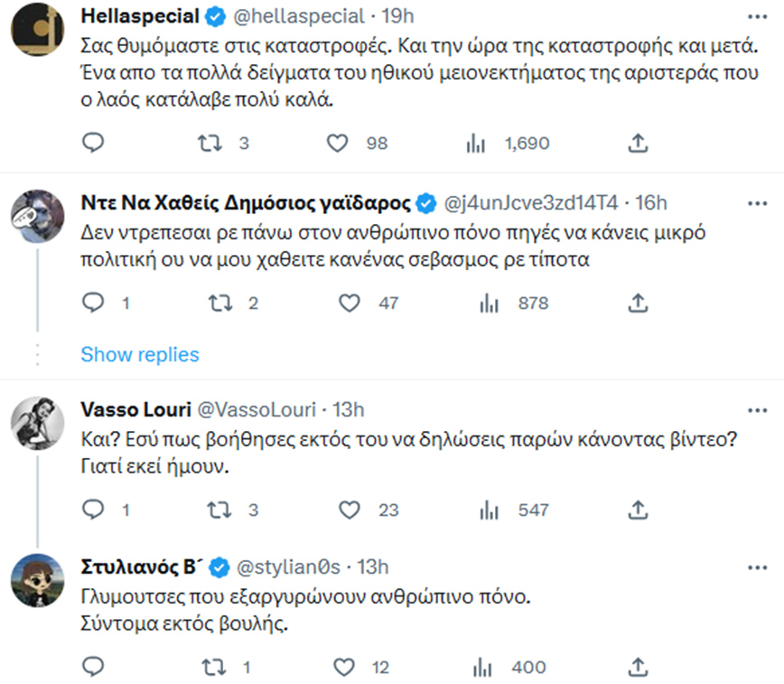Open Hellaspecial's profile avatar
Screen dimensions: 784x684
pyautogui.click(x=37, y=32)
